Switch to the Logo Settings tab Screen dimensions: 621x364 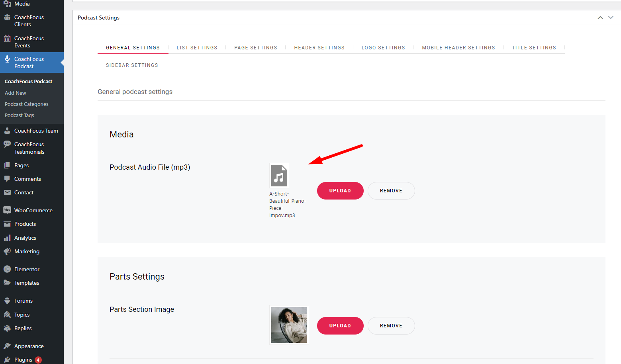coord(383,48)
